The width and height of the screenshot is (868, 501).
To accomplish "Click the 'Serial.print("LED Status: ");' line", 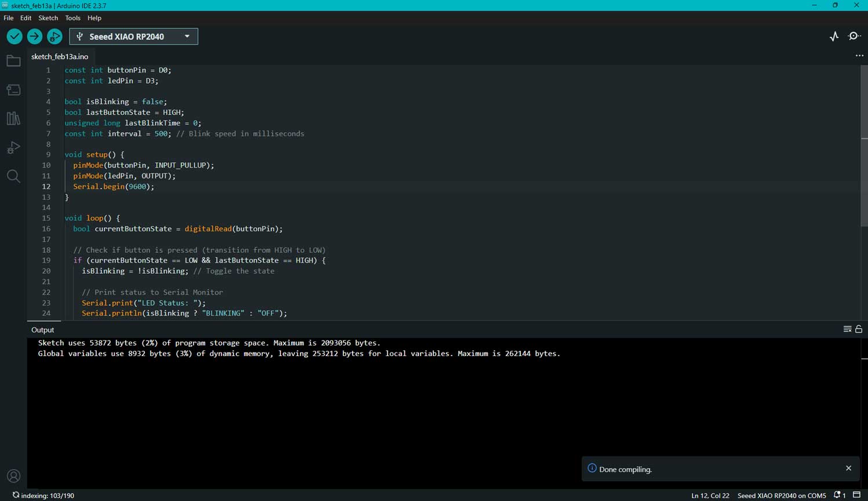I will coord(144,303).
